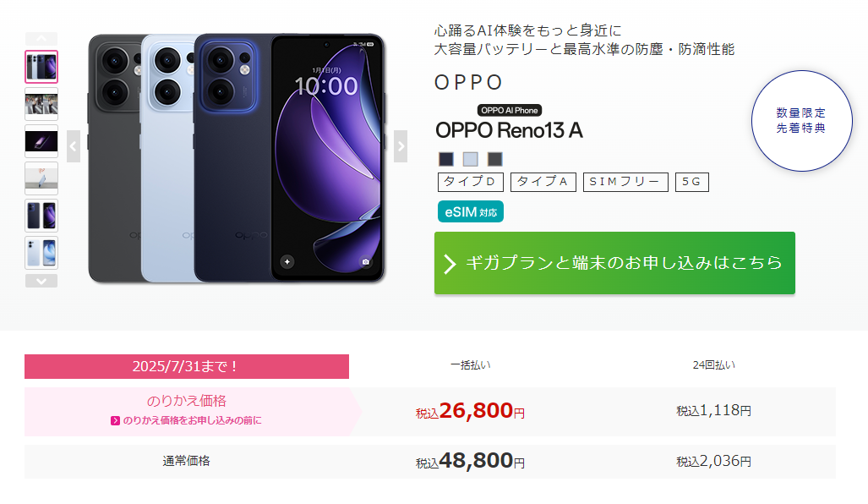868x504 pixels.
Task: Go to previous product image arrow
Action: [73, 146]
